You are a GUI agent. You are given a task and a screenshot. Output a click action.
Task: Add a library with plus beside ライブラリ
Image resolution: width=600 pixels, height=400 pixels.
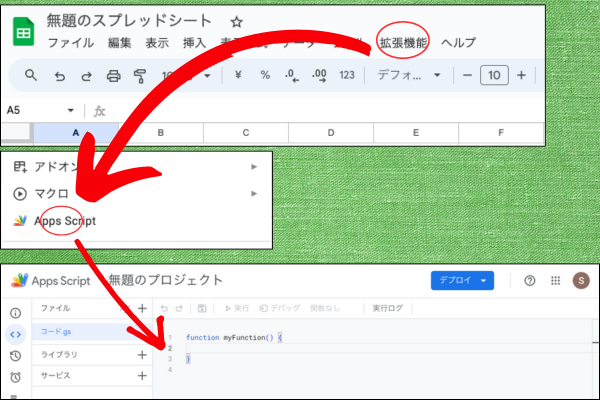142,355
